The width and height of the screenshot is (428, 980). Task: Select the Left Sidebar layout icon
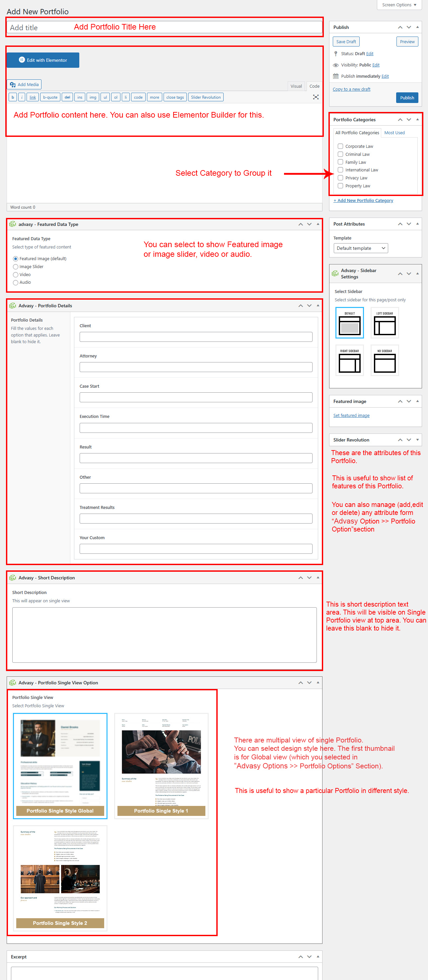pyautogui.click(x=384, y=323)
